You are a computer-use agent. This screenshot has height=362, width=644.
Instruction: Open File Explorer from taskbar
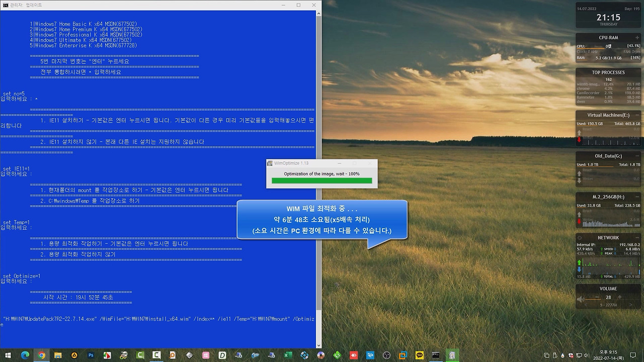tap(58, 355)
